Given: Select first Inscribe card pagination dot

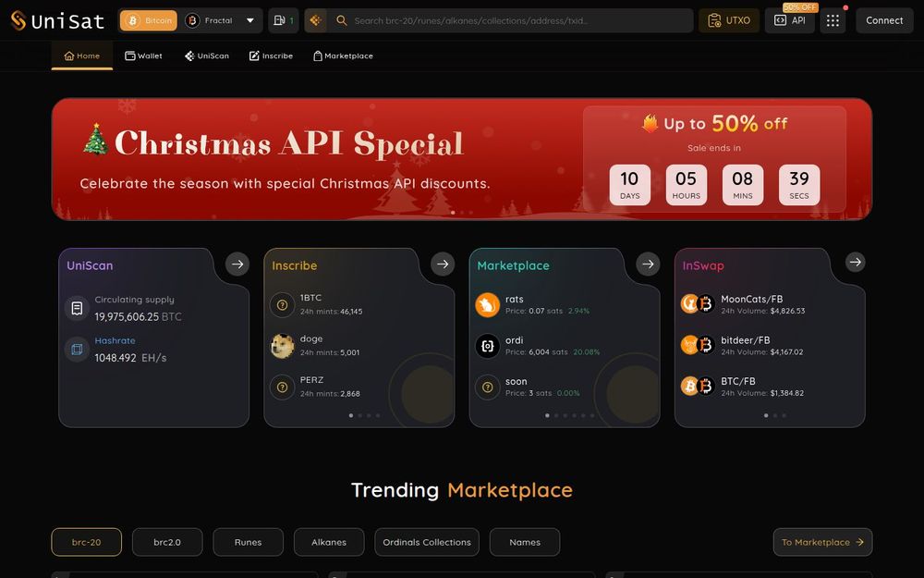Looking at the screenshot, I should 351,415.
